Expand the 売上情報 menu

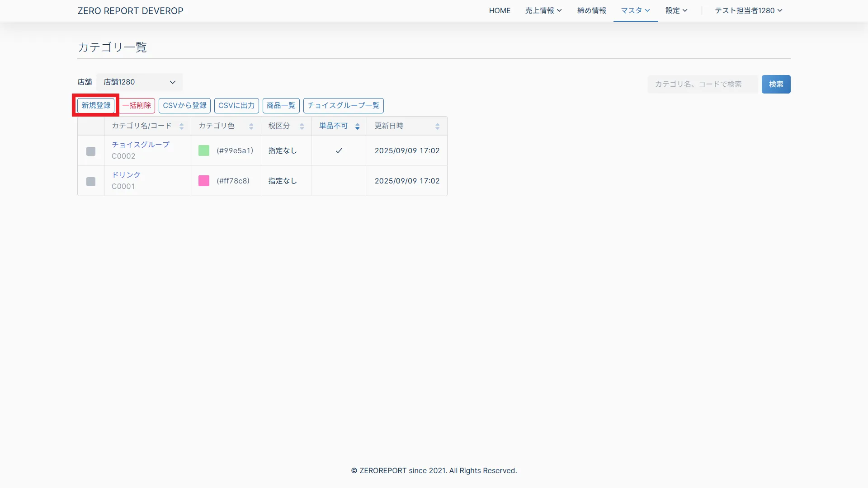click(x=543, y=10)
